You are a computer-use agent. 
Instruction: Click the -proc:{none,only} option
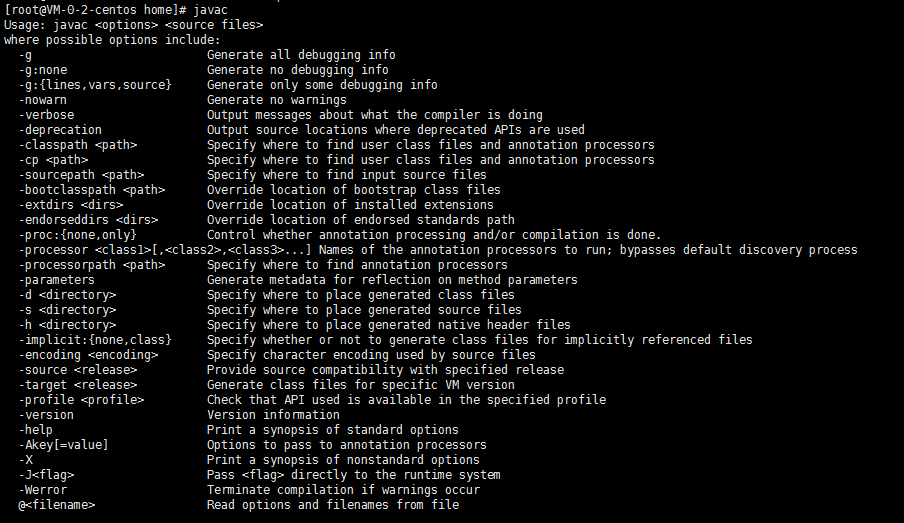pos(78,235)
